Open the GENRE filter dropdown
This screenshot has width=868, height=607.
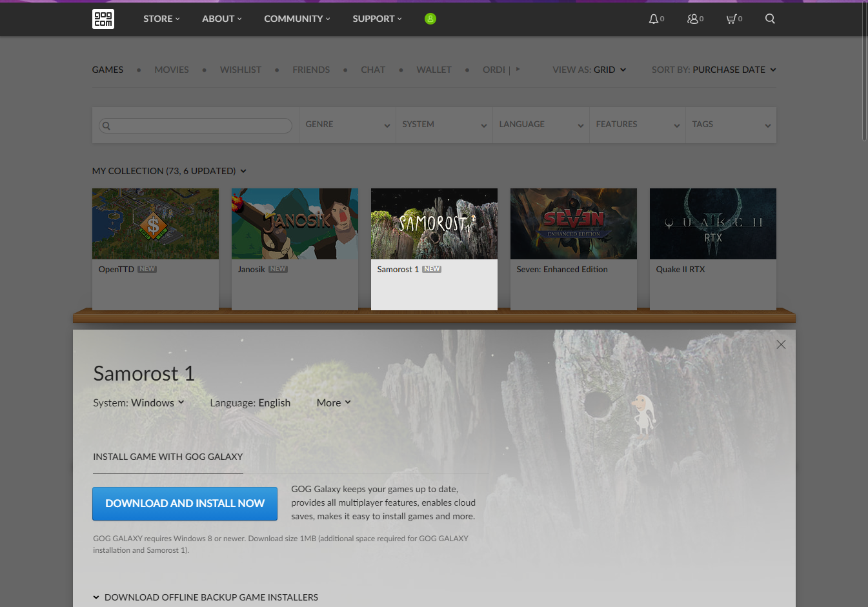tap(347, 124)
